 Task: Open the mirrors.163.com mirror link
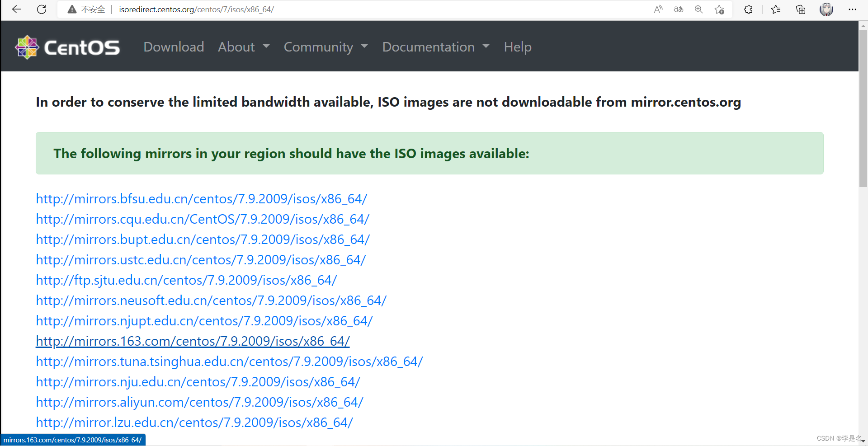(x=193, y=341)
